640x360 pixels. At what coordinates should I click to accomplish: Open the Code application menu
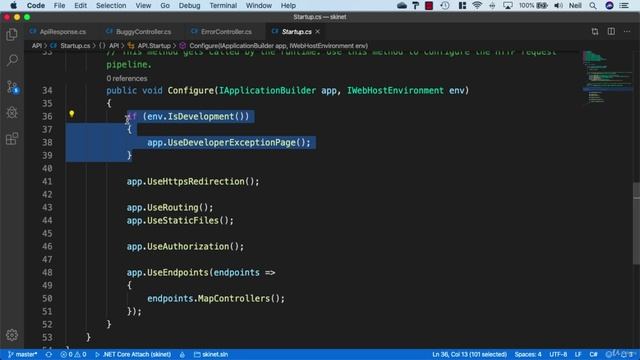36,5
